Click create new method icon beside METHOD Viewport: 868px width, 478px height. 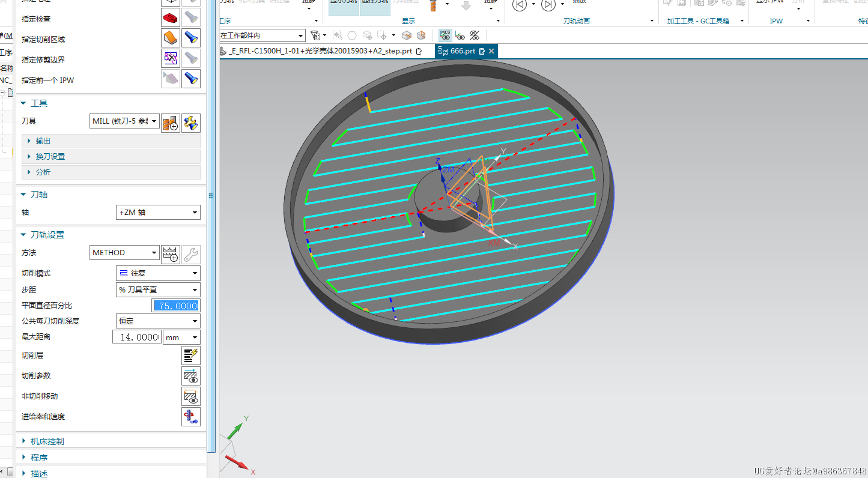[171, 255]
